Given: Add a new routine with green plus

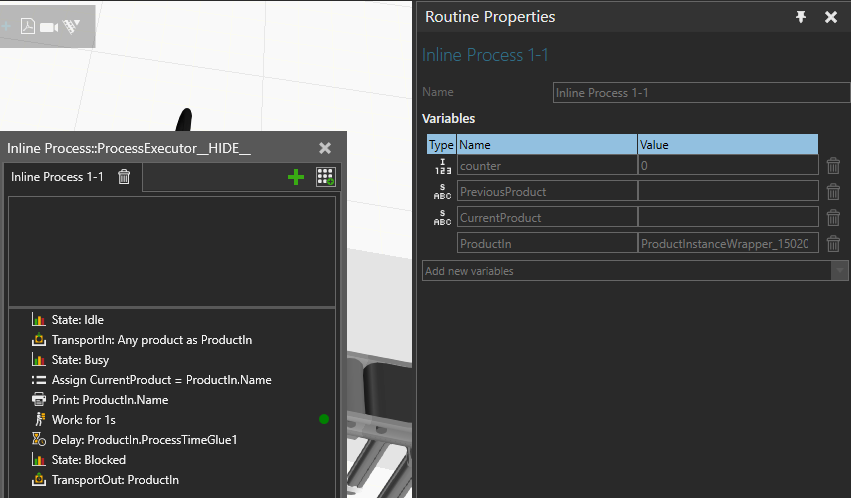Looking at the screenshot, I should [296, 177].
